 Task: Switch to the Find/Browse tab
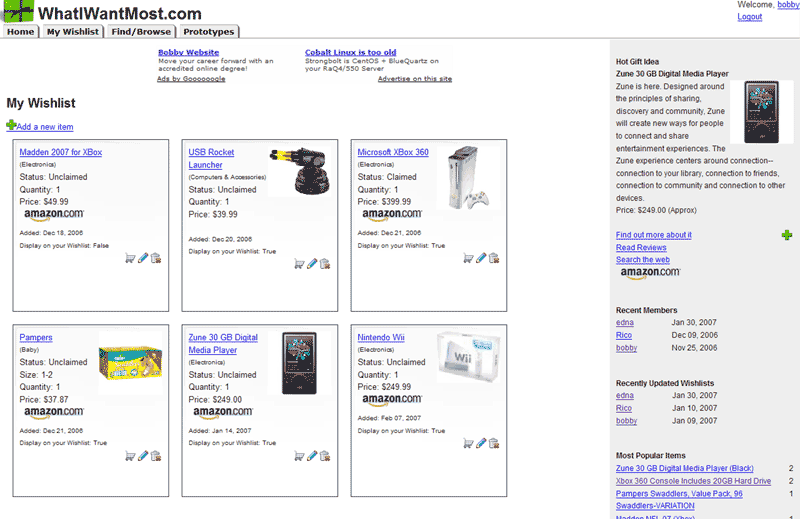141,32
